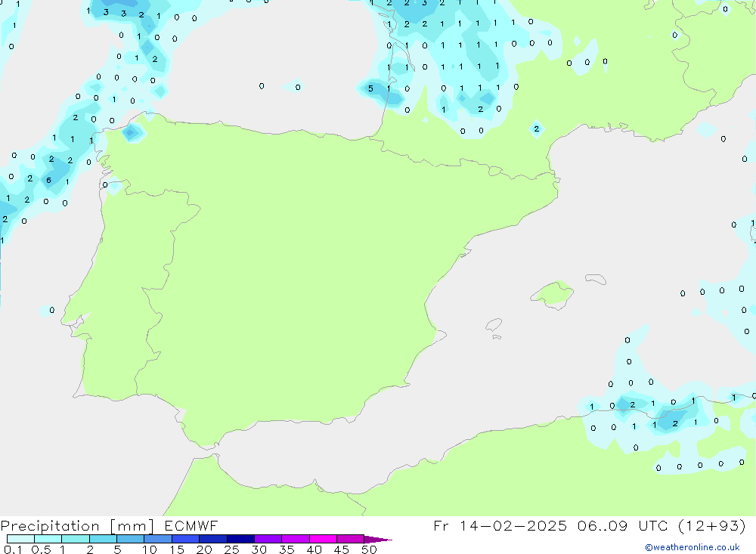
Task: Click the weatheronline.co.uk copyright link
Action: [x=692, y=547]
